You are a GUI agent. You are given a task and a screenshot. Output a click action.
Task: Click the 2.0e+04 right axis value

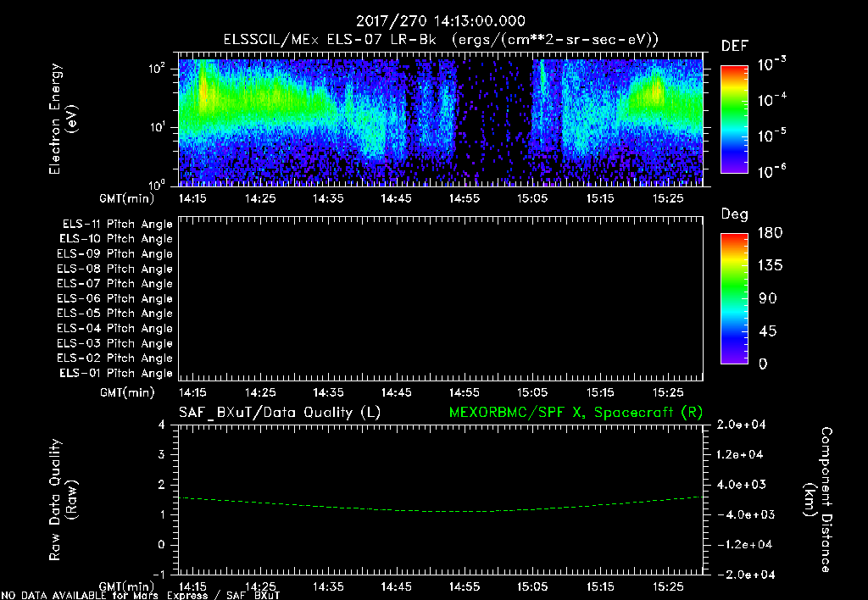point(741,425)
